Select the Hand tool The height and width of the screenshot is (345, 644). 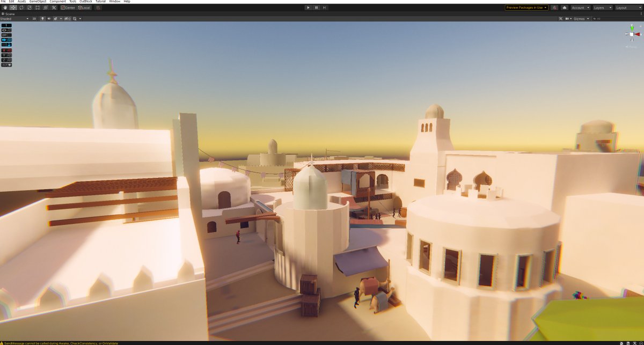click(x=5, y=8)
